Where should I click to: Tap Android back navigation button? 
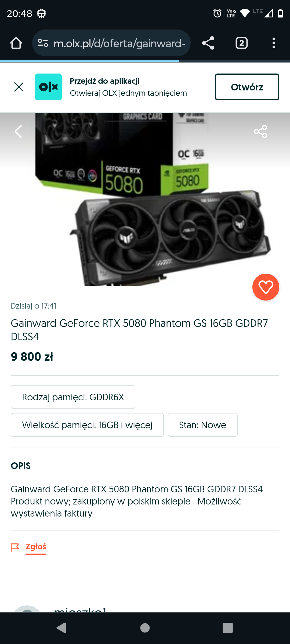[x=61, y=628]
